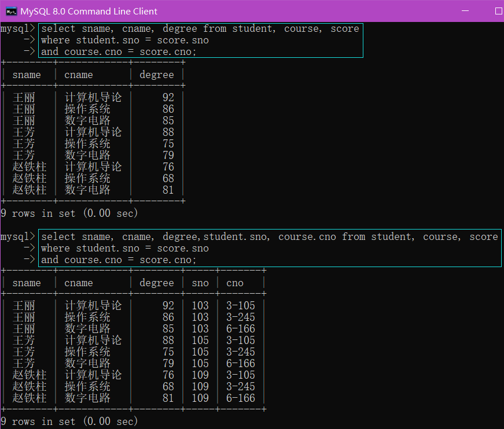The width and height of the screenshot is (504, 429).
Task: Click degree '79' in the three-column table
Action: coord(168,155)
